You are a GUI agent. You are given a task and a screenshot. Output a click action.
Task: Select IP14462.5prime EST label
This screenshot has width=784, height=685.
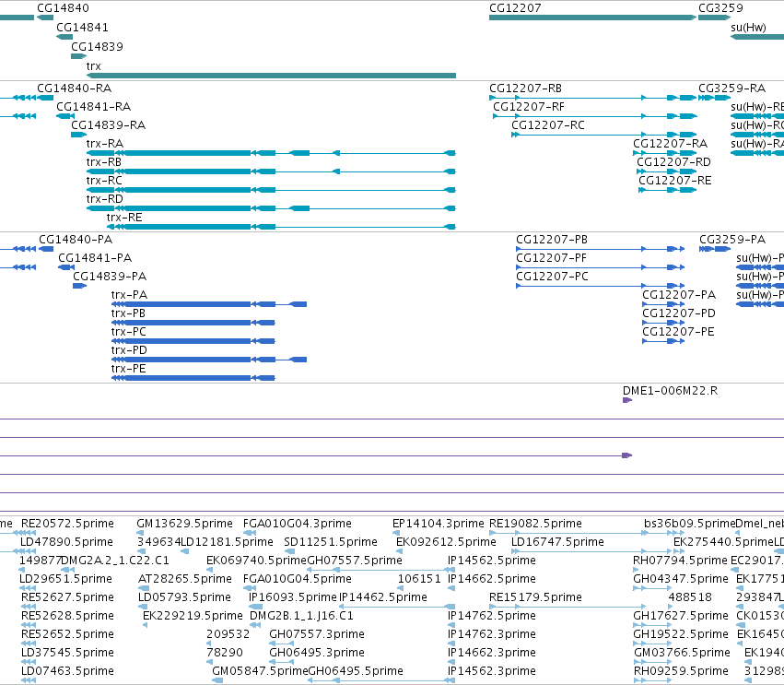pyautogui.click(x=383, y=598)
